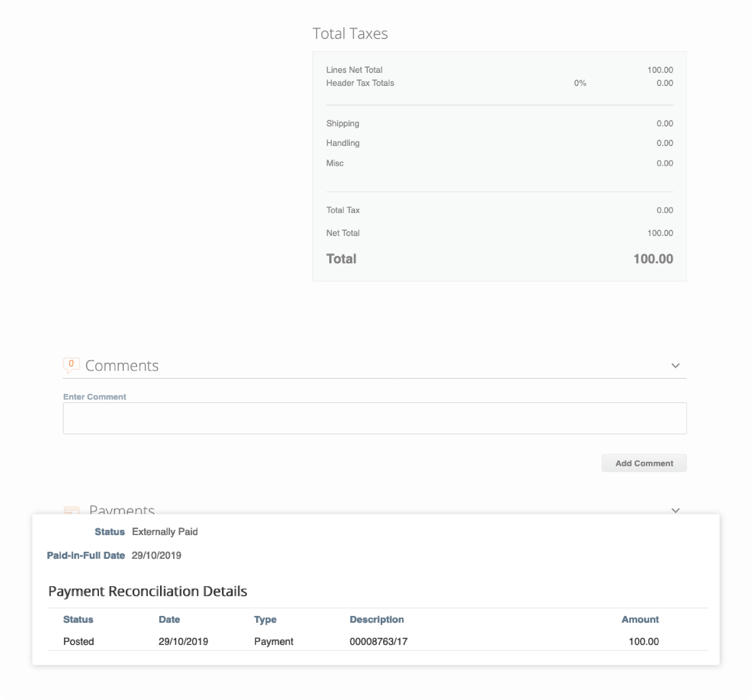Viewport: 752px width, 700px height.
Task: Click the Type column header
Action: 265,619
